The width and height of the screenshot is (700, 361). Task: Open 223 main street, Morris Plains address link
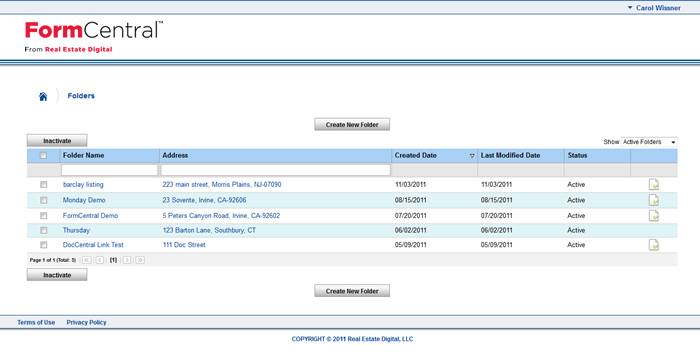coord(222,184)
